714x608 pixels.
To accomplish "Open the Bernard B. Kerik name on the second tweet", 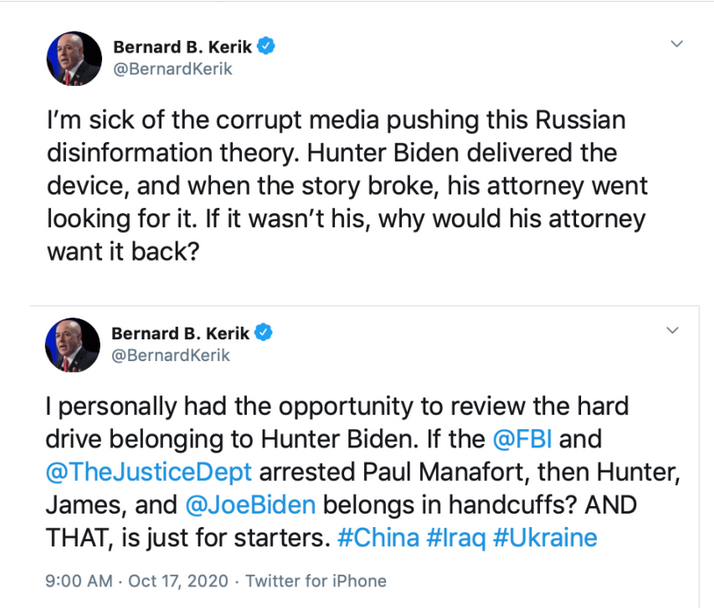I will [x=184, y=333].
